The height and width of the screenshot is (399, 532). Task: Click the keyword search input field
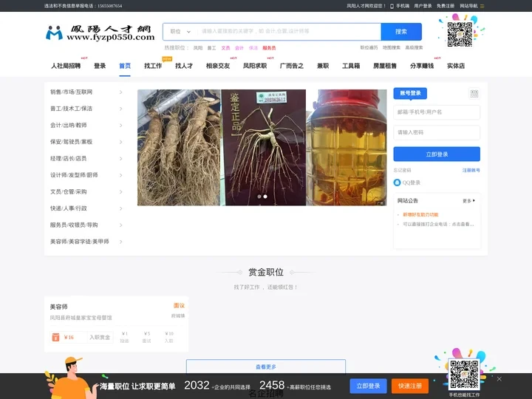click(289, 32)
